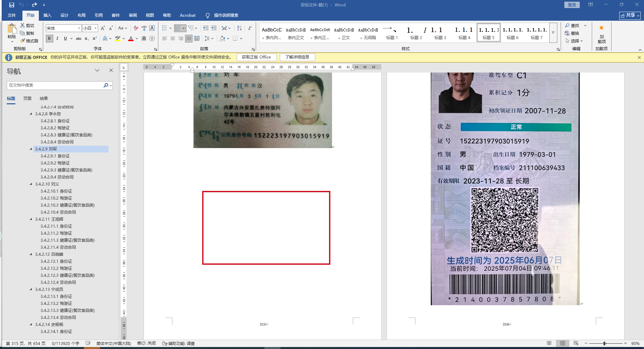Toggle subscript formatting
This screenshot has width=644, height=349.
[87, 38]
